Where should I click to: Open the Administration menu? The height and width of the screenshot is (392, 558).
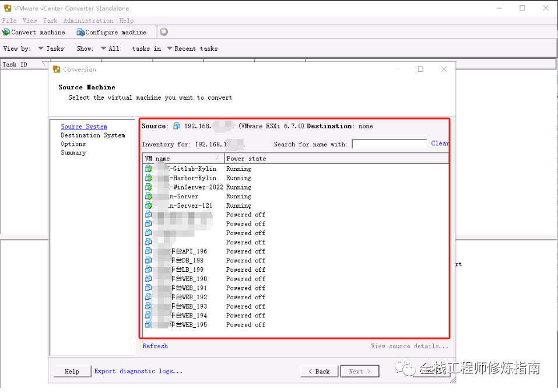click(88, 20)
